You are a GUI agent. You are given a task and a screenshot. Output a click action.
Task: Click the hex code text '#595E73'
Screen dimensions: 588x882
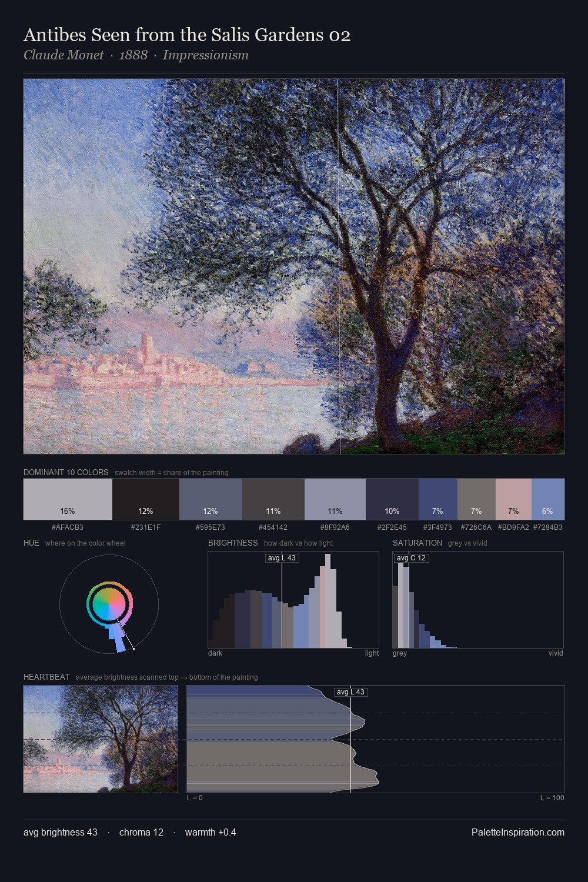[211, 527]
